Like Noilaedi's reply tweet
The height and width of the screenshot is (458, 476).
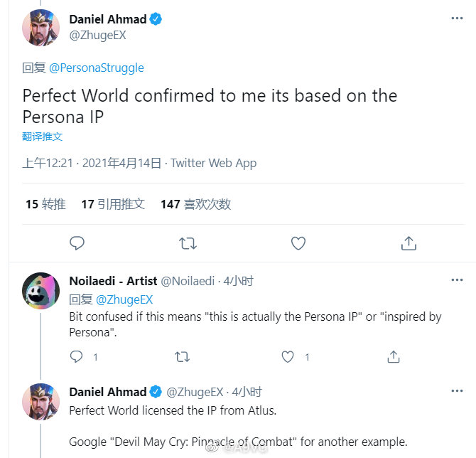click(x=288, y=356)
